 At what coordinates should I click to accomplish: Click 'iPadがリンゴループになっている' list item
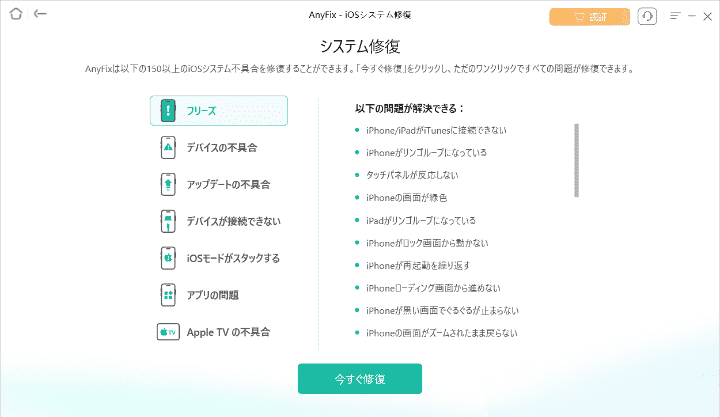[421, 220]
